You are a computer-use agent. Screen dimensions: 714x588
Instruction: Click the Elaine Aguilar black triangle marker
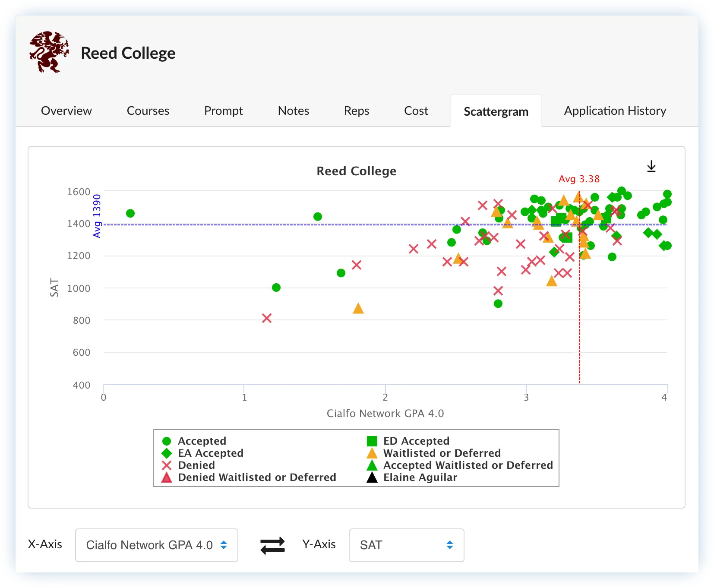click(x=372, y=477)
